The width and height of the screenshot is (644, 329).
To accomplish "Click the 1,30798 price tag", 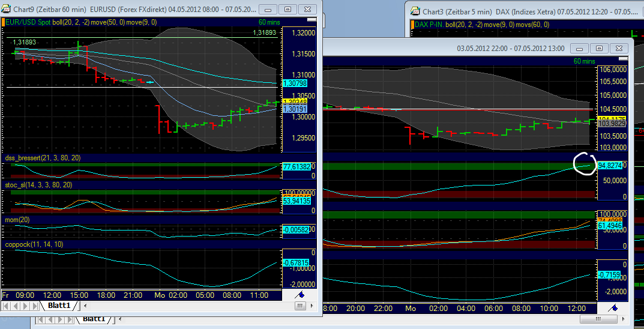I will 295,83.
